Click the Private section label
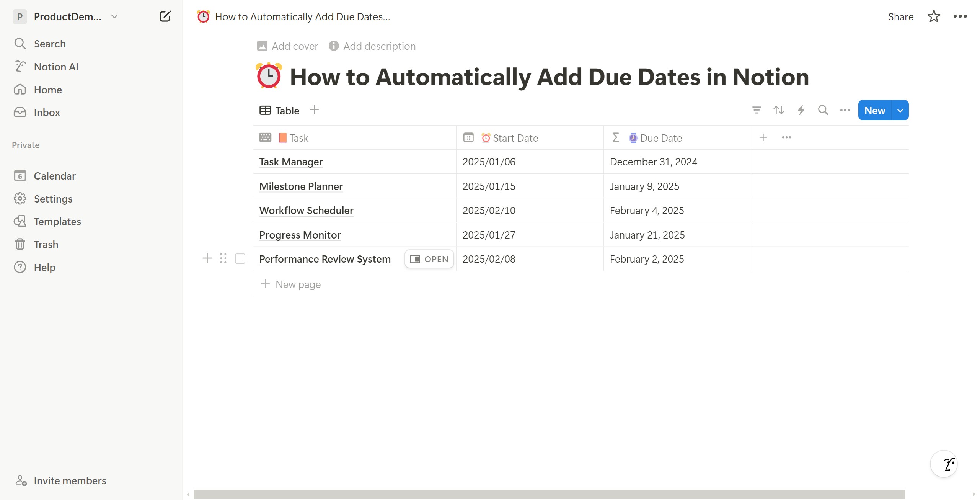The width and height of the screenshot is (980, 500). click(x=26, y=145)
